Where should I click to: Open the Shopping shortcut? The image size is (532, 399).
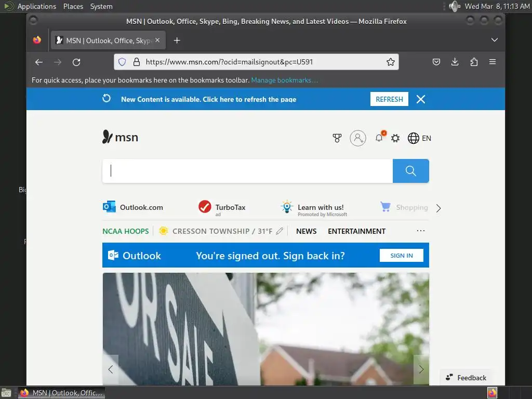point(404,207)
